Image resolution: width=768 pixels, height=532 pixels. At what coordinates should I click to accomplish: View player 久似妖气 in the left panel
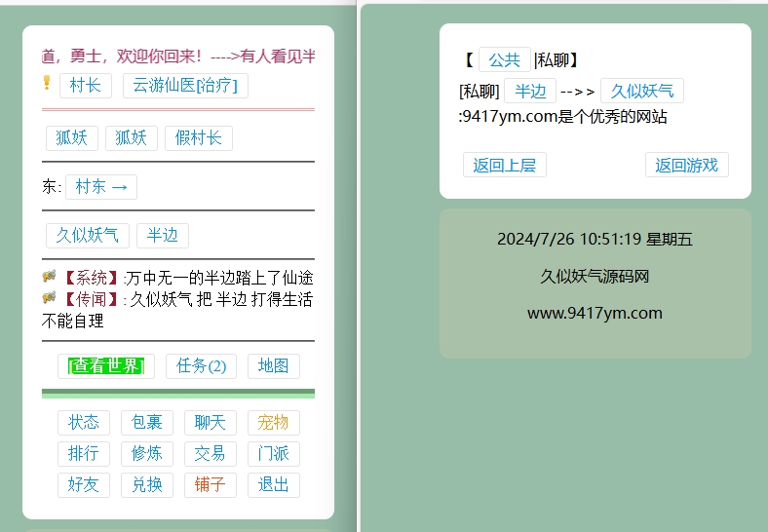coord(88,236)
